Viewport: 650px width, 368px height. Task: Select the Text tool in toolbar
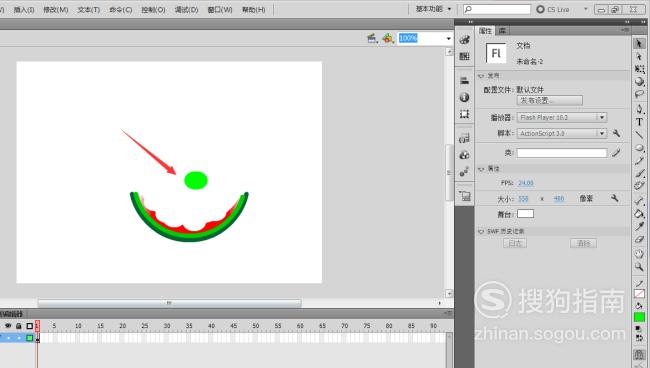[x=639, y=121]
